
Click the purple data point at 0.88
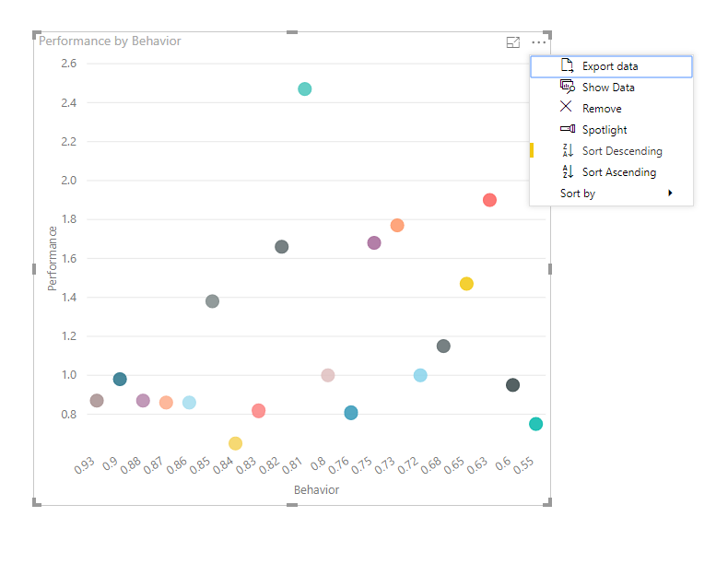143,400
